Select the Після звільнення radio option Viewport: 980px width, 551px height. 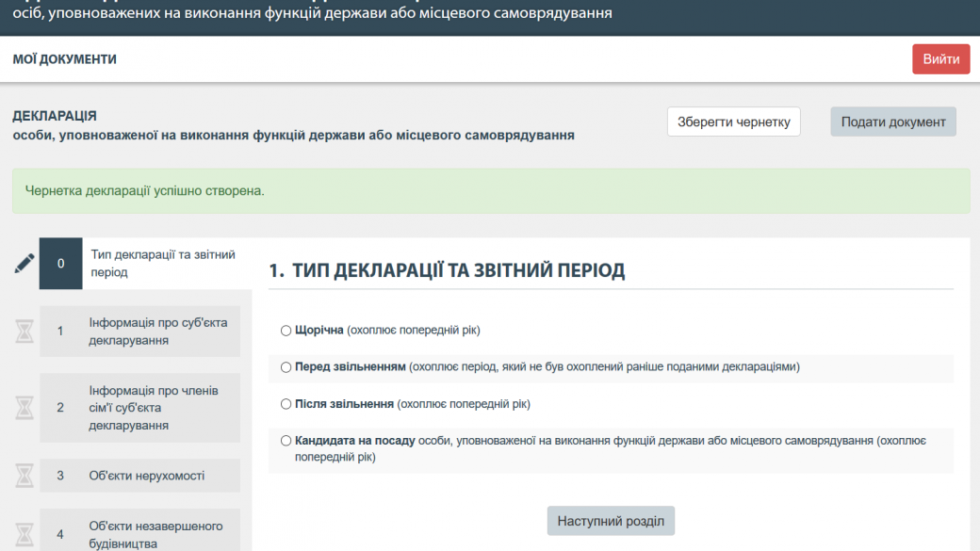tap(286, 404)
